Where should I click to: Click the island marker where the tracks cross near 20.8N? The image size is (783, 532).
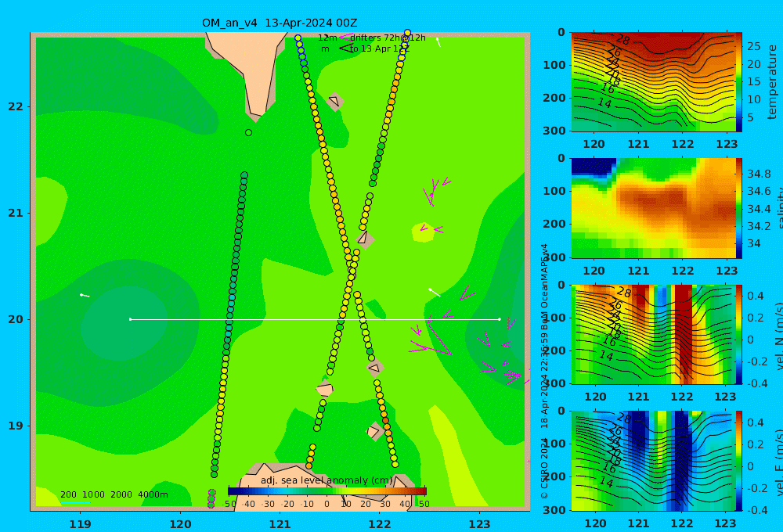coord(365,239)
